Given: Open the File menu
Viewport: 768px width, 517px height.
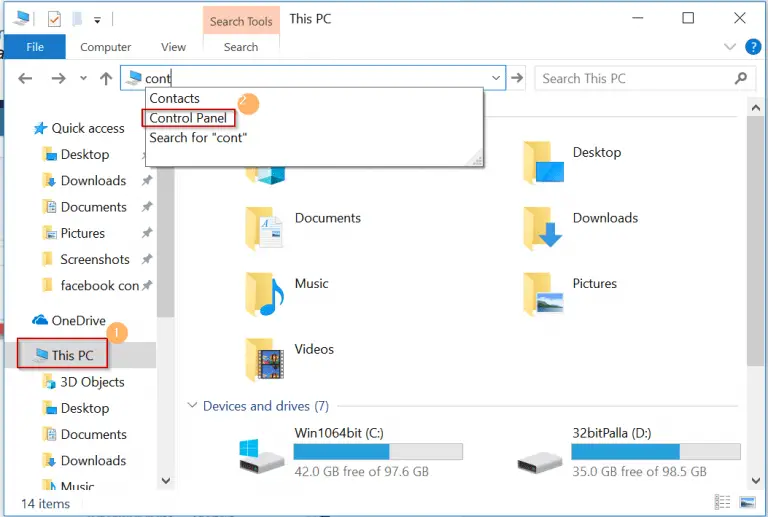Looking at the screenshot, I should 35,47.
